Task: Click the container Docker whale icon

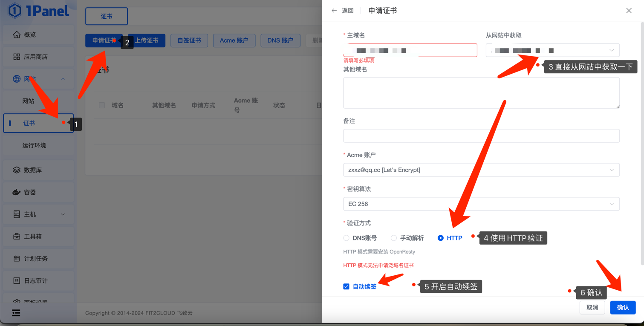Action: click(17, 192)
